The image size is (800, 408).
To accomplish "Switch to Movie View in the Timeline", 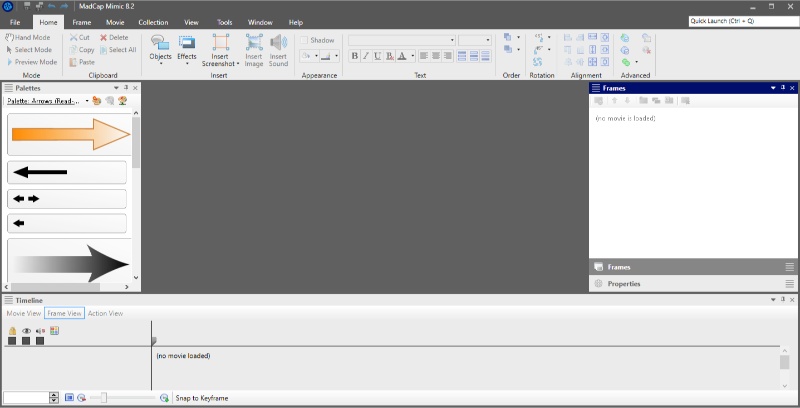I will point(23,313).
